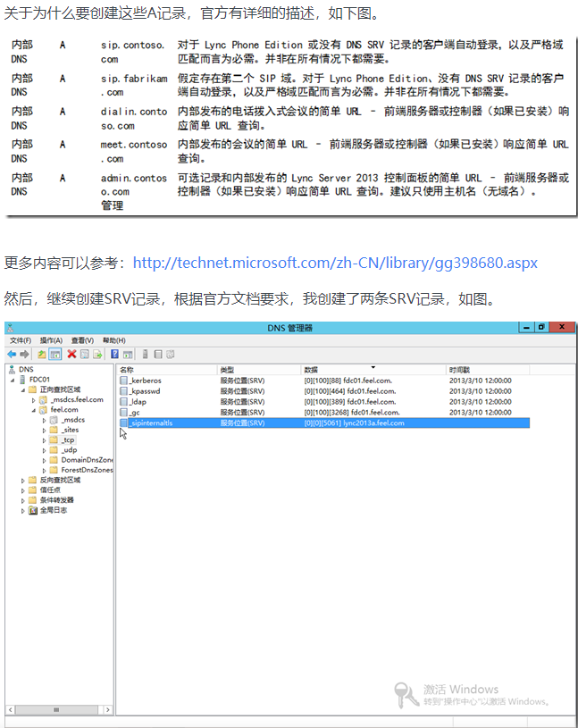Image resolution: width=578 pixels, height=728 pixels.
Task: Expand the 信任点 node
Action: 22,490
